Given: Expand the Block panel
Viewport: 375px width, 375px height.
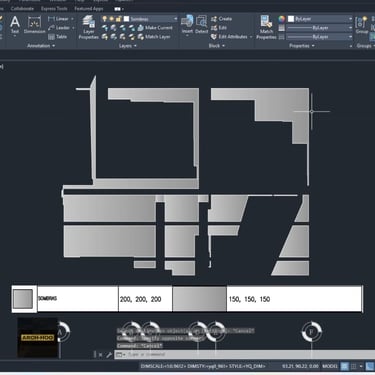Looking at the screenshot, I should 217,46.
